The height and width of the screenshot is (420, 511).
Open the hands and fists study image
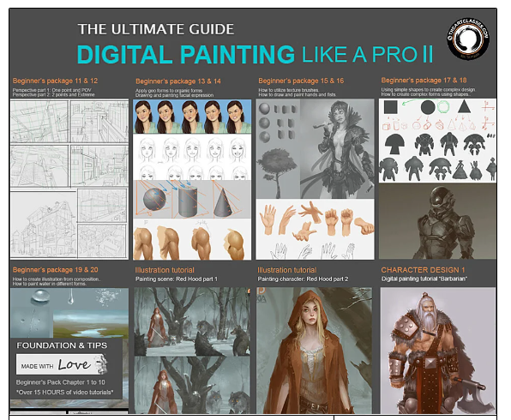[x=315, y=230]
